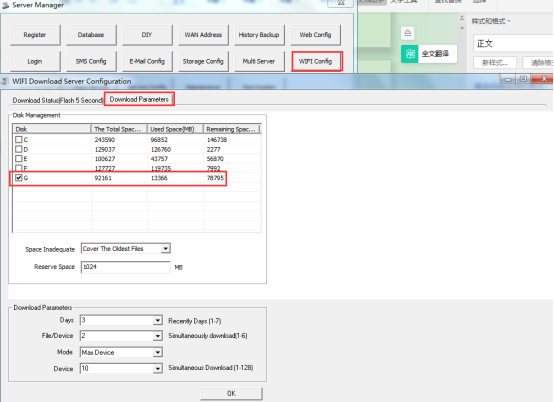Viewport: 554px width, 402px height.
Task: Open the Device count dropdown
Action: tap(158, 368)
